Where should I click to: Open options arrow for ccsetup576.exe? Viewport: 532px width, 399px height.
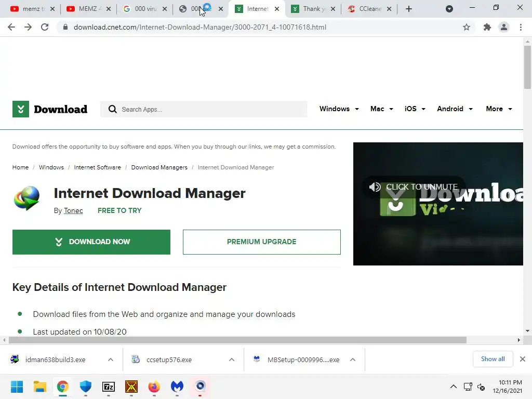click(x=232, y=360)
